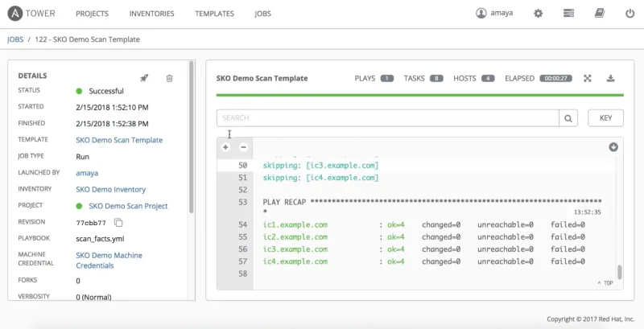
Task: Click the output panel scrollbar
Action: coord(620,273)
